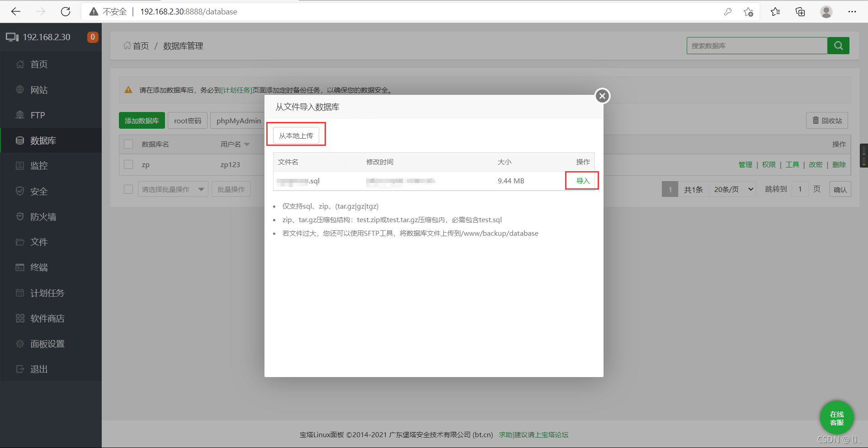Click 管理 link for zp database

click(745, 164)
